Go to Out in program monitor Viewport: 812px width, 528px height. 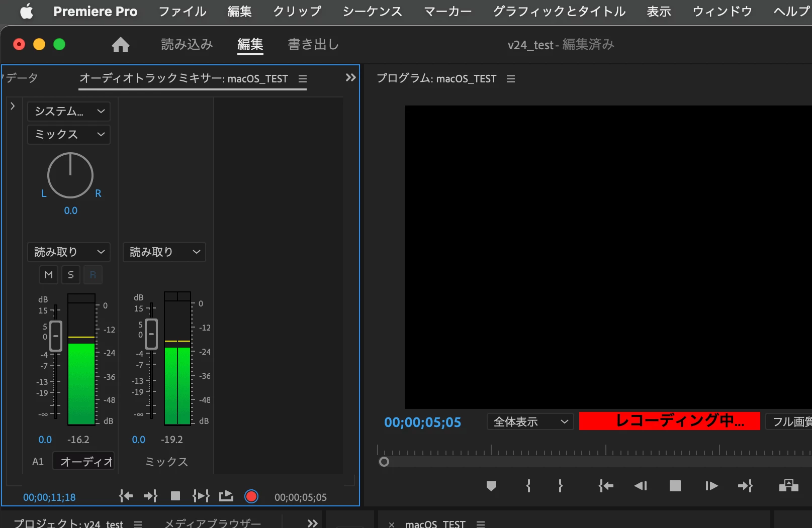[745, 486]
